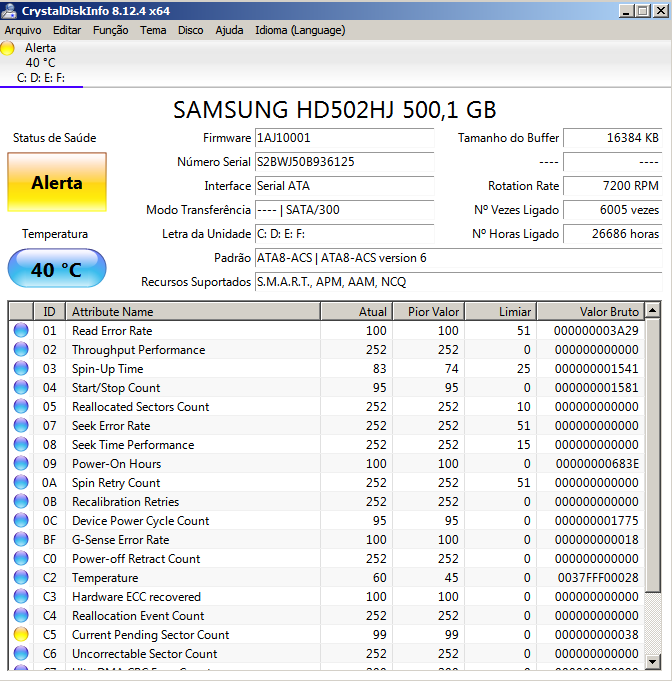The width and height of the screenshot is (672, 681).
Task: Open the Editar menu
Action: click(67, 30)
